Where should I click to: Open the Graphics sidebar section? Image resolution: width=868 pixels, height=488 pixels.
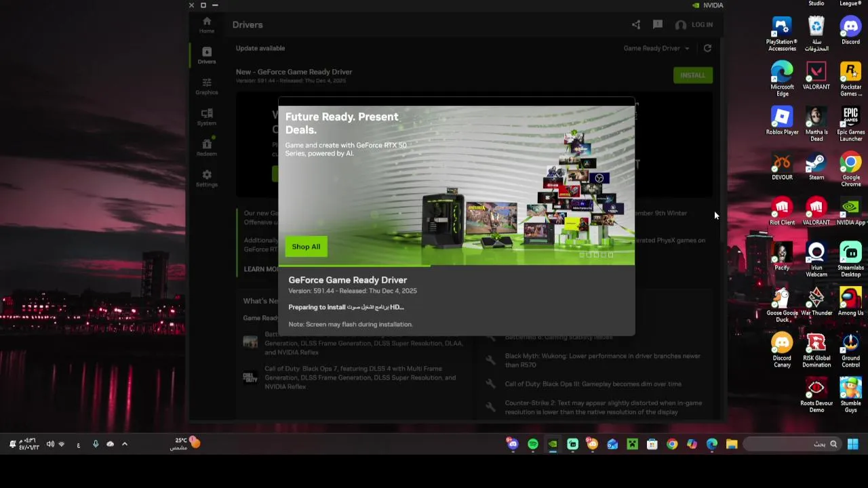click(x=207, y=86)
